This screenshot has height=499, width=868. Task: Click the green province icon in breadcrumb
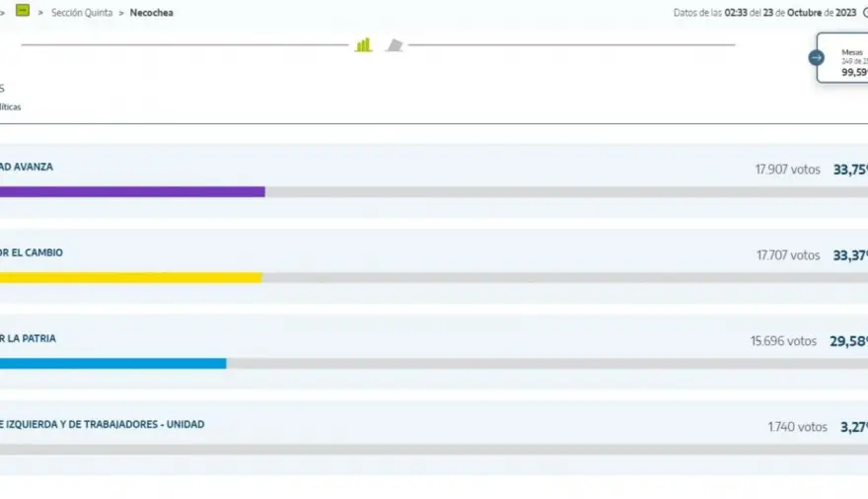(x=23, y=10)
